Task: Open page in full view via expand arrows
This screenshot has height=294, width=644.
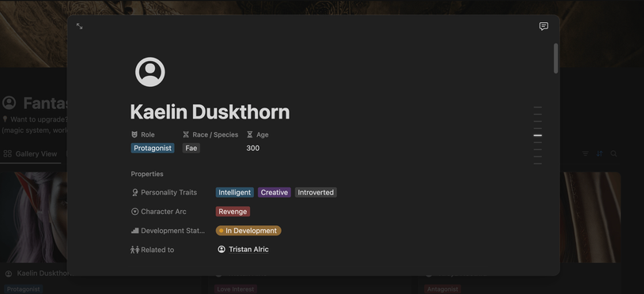Action: [79, 26]
